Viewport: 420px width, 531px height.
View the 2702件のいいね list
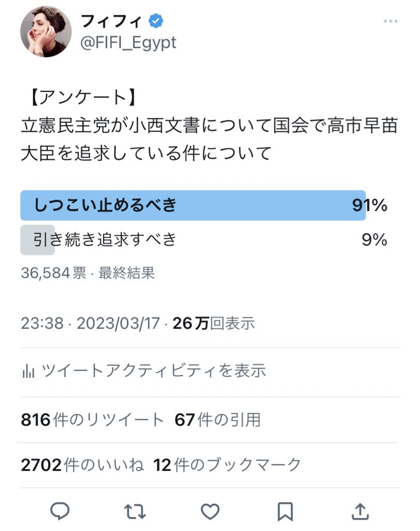82,465
